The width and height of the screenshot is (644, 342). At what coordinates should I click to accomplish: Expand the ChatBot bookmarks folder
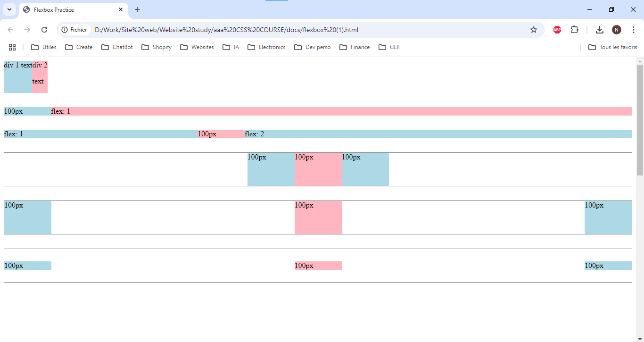tap(117, 47)
